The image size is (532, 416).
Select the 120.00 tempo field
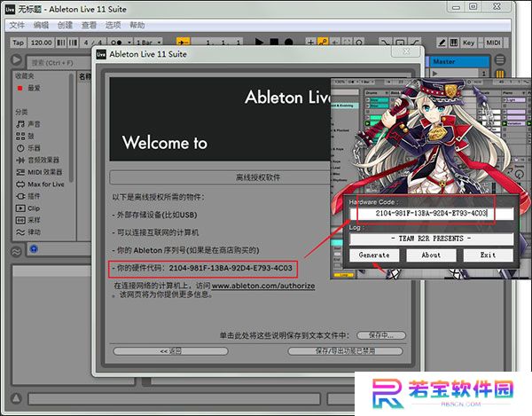(42, 43)
